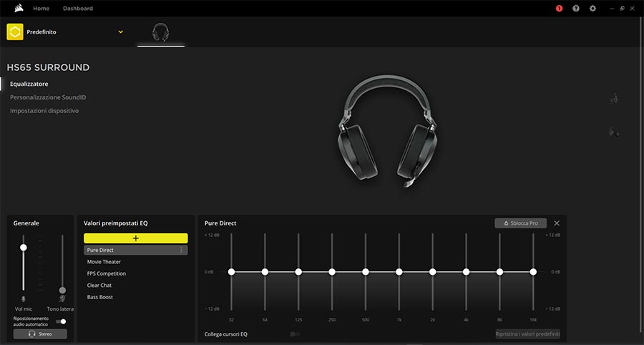Select the Movie Theater preset
The height and width of the screenshot is (345, 644).
click(104, 262)
